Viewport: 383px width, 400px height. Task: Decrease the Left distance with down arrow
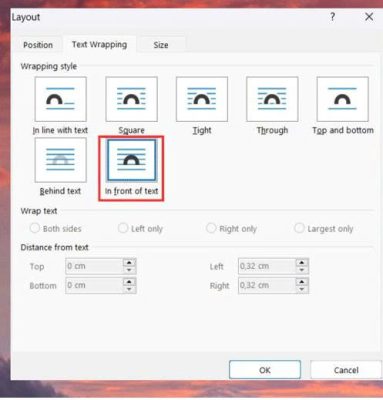(302, 270)
